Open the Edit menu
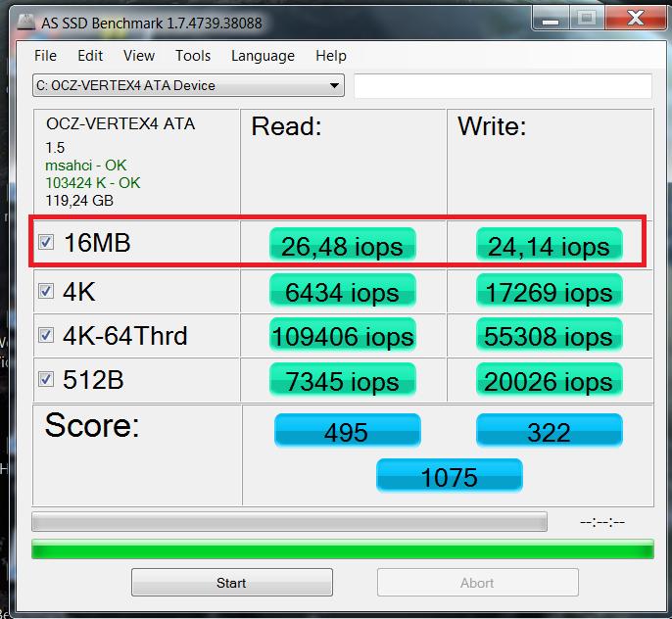 90,56
